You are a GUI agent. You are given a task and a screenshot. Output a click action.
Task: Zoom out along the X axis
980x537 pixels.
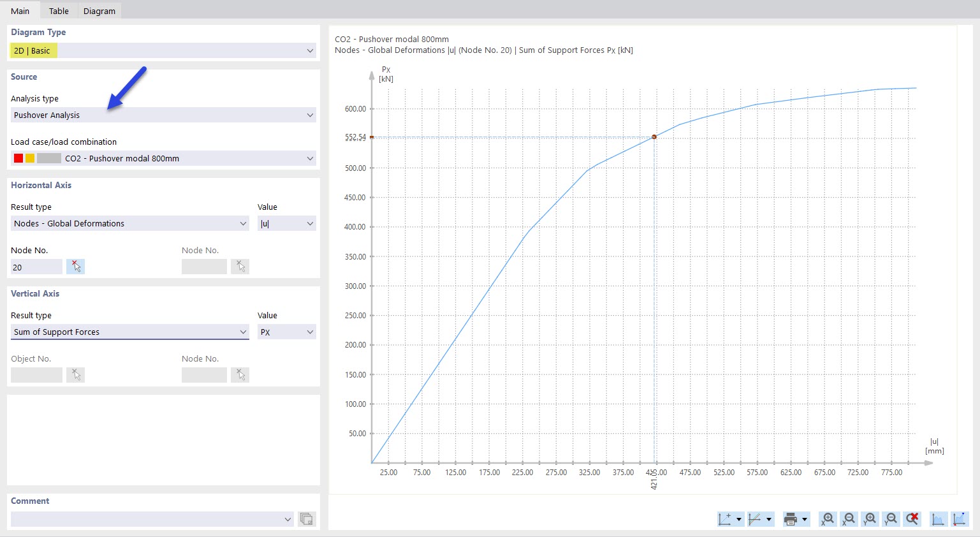[849, 519]
